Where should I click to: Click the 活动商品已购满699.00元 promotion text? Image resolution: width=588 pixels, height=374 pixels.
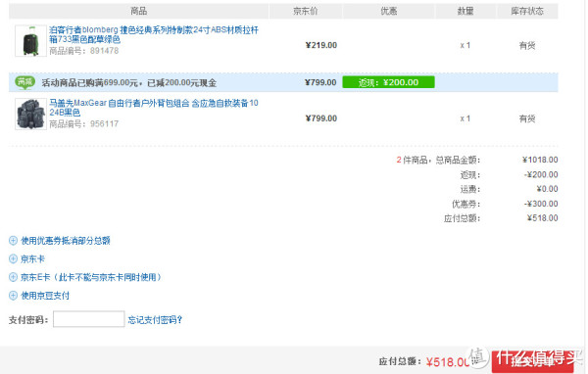click(x=129, y=83)
